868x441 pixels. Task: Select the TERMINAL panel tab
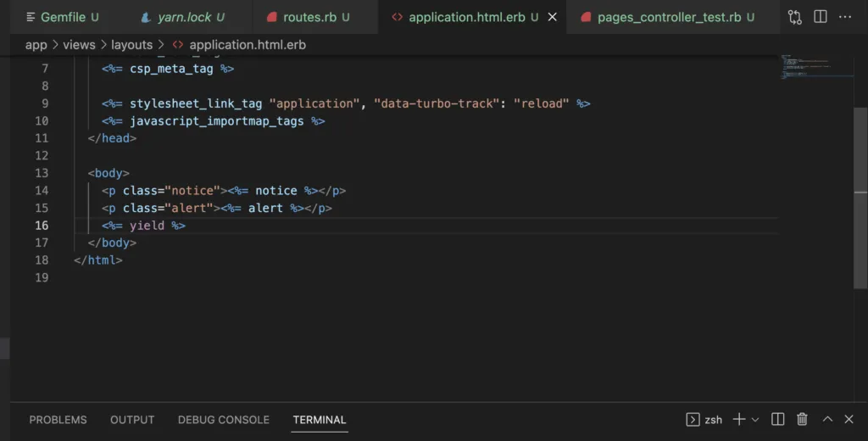coord(320,420)
